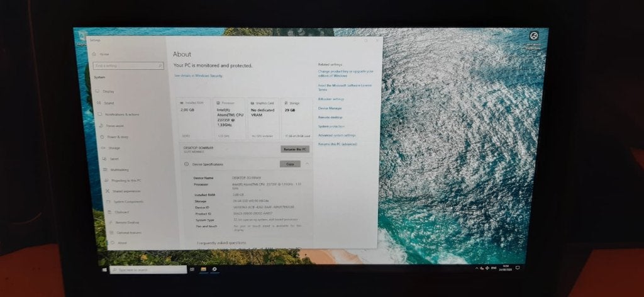The height and width of the screenshot is (297, 644).
Task: Open Shared experiences settings
Action: click(x=123, y=191)
